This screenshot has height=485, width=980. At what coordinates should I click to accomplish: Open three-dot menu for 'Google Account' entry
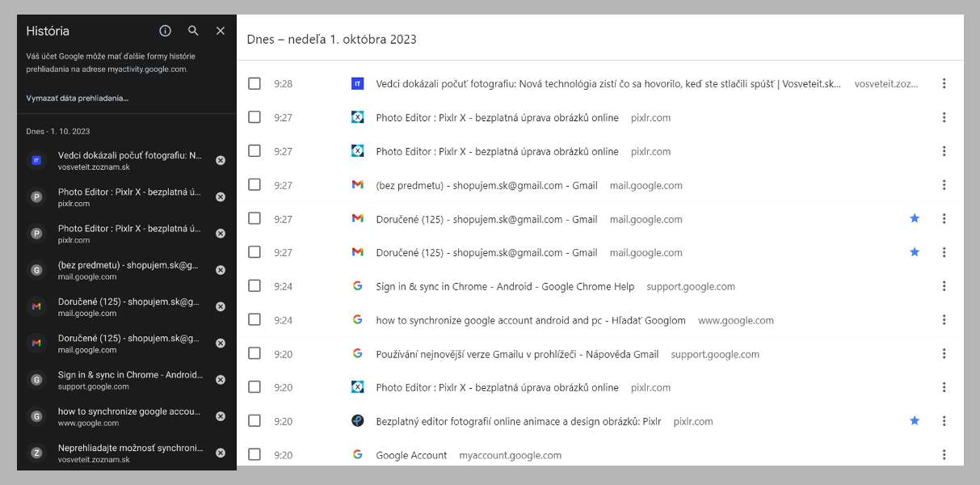coord(944,455)
